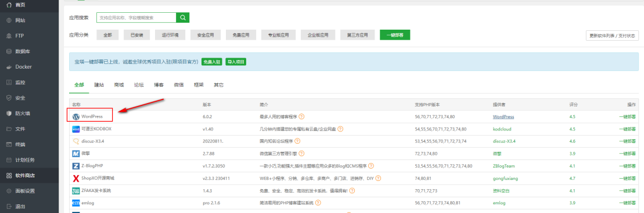Select the FTP icon in sidebar
Screen dimensions: 644x213
tap(9, 36)
